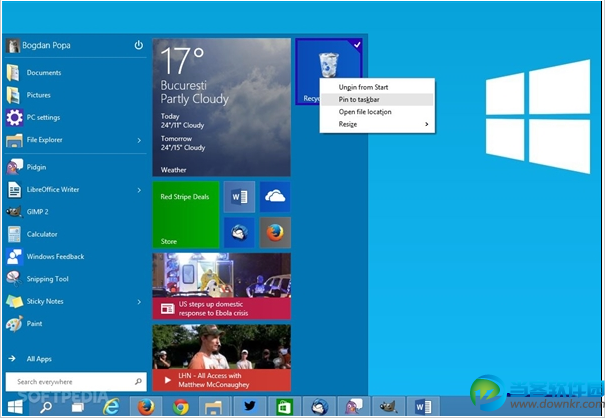Open Internet Explorer from the taskbar
This screenshot has width=606, height=418.
112,406
